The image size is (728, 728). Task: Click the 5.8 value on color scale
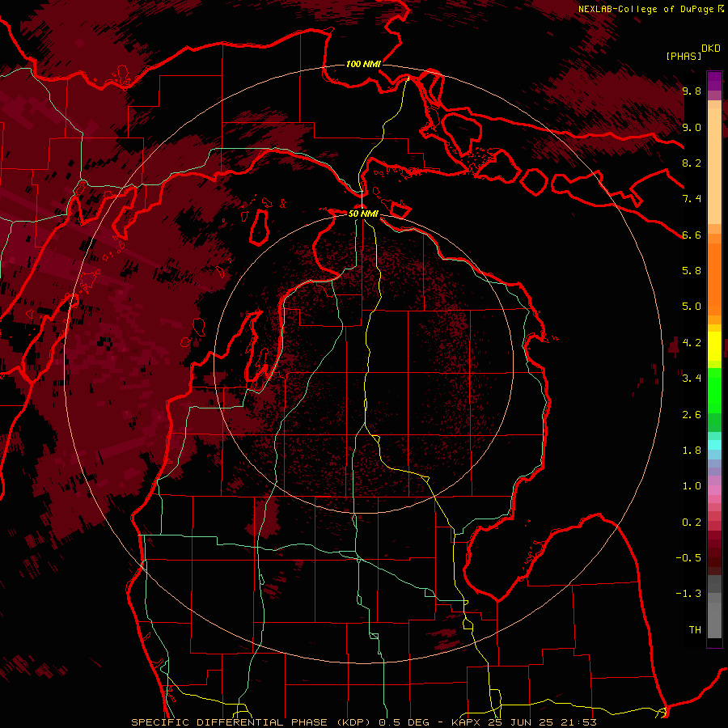pos(692,271)
